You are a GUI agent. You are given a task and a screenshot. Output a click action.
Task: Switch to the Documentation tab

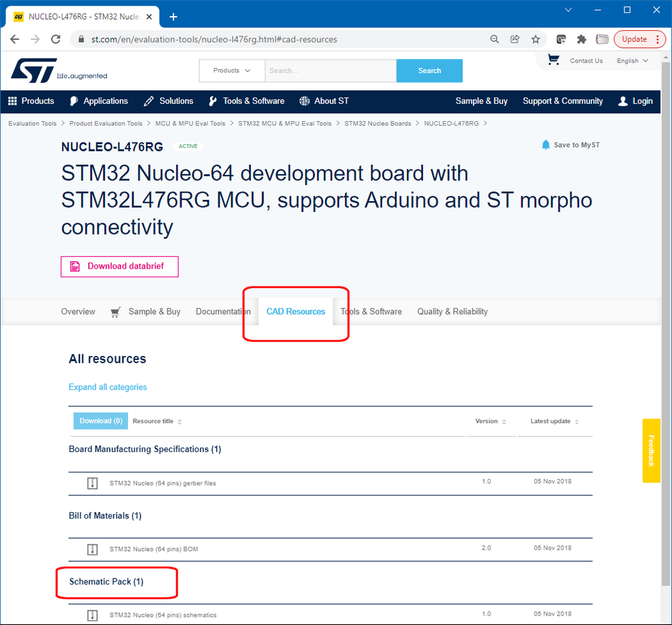tap(223, 311)
